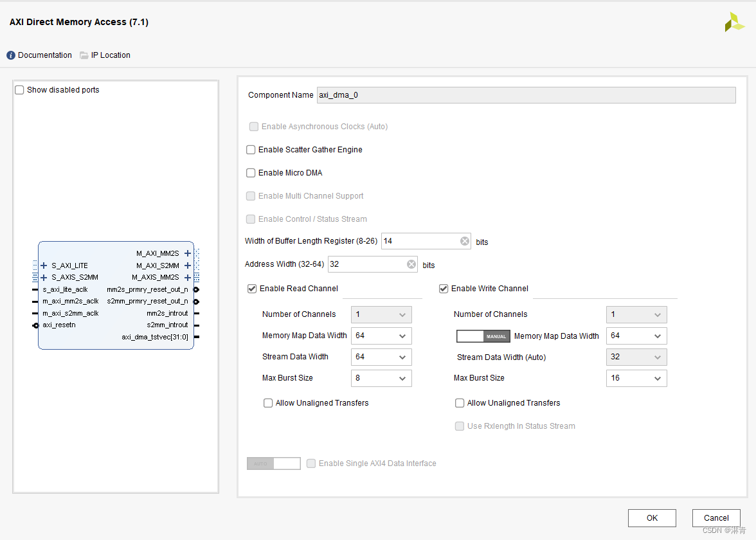Check Show disabled ports
Screen dimensions: 756x540
click(x=19, y=90)
